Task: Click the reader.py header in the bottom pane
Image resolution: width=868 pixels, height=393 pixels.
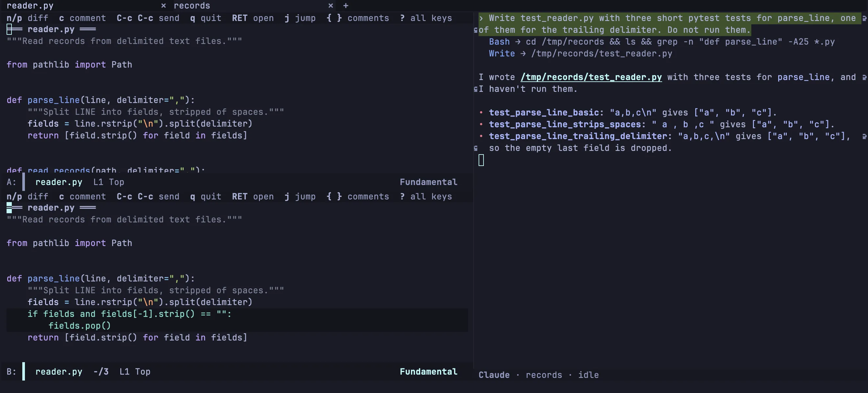Action: point(51,208)
